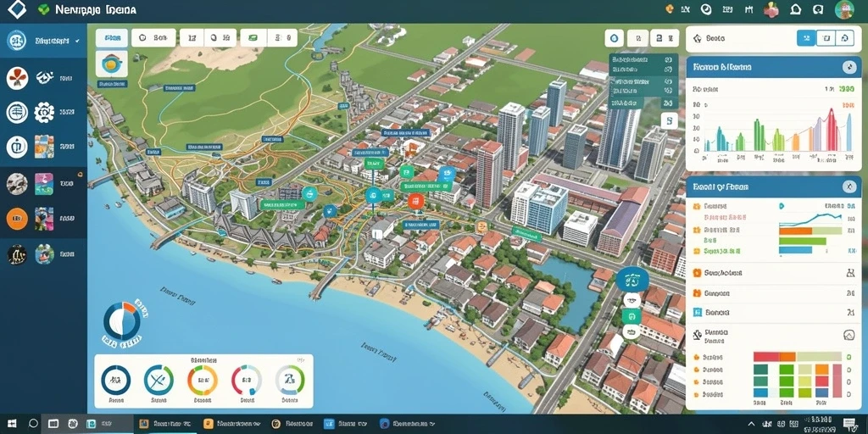This screenshot has height=434, width=868.
Task: Collapse the bar chart panel using its round header button
Action: tap(849, 67)
